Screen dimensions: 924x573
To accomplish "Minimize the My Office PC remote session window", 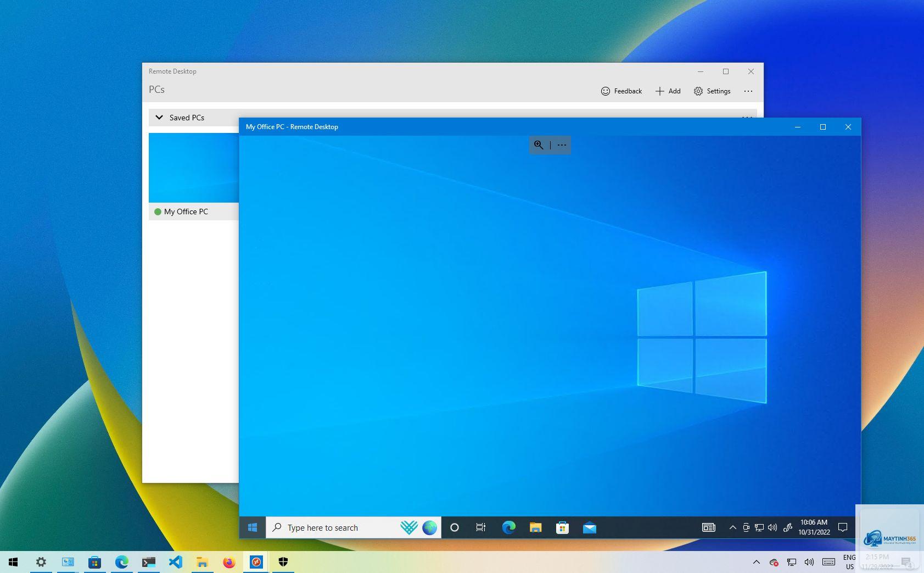I will (797, 127).
